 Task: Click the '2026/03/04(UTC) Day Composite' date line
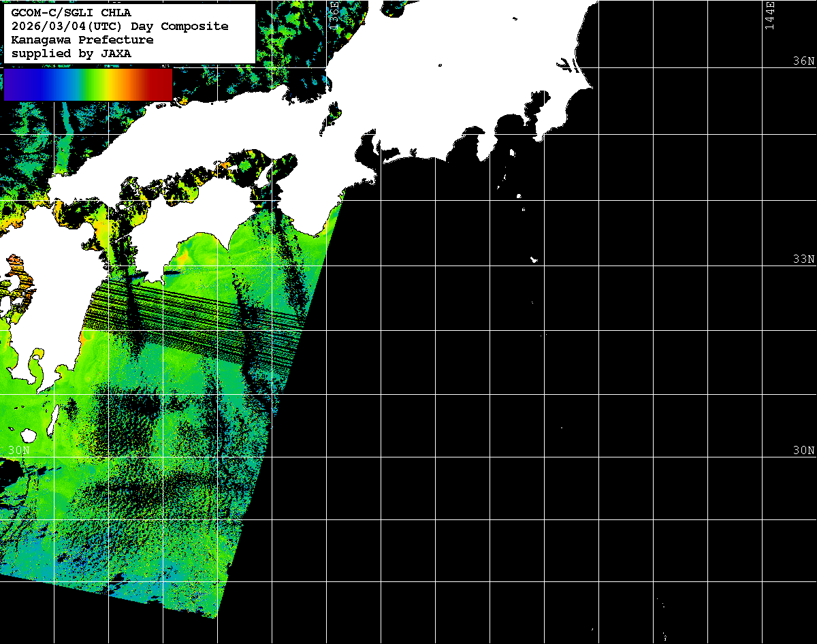pos(120,26)
